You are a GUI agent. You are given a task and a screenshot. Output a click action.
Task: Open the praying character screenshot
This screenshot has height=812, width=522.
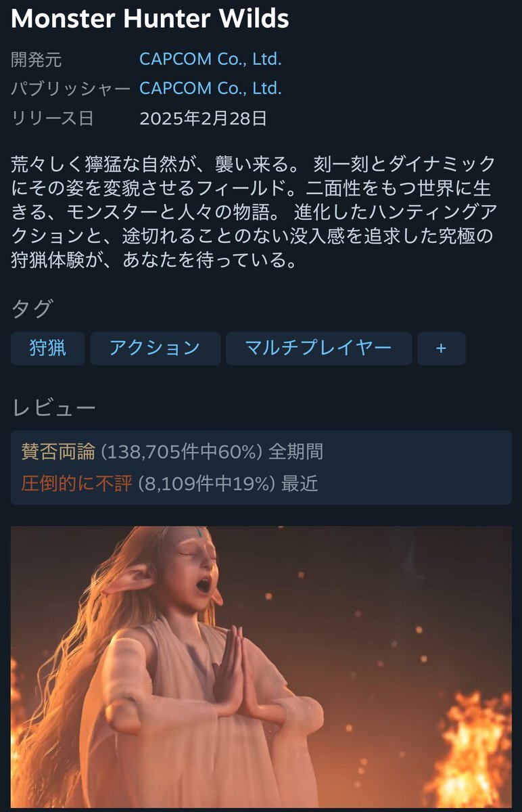point(261,667)
